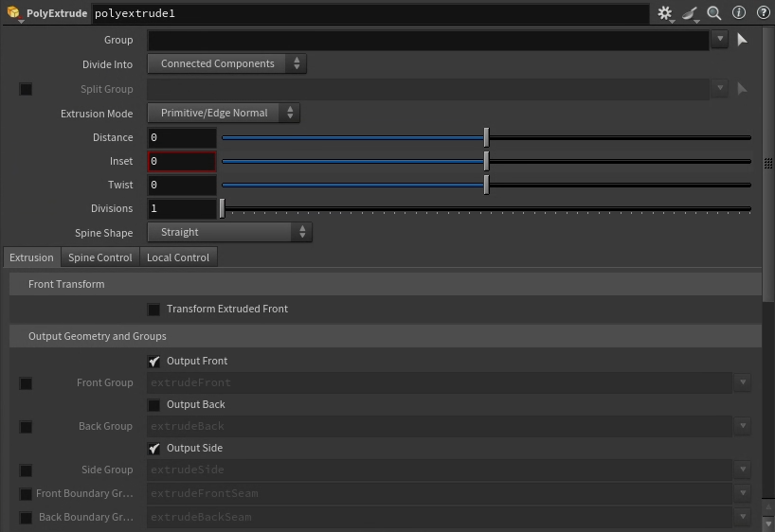Viewport: 775px width, 532px height.
Task: Open the Spine Shape dropdown
Action: pyautogui.click(x=230, y=232)
